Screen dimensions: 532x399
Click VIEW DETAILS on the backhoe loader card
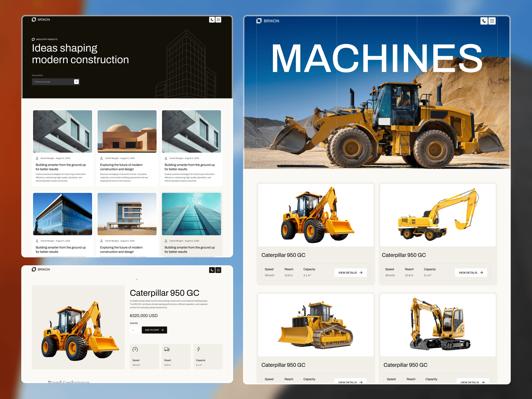[x=350, y=272]
